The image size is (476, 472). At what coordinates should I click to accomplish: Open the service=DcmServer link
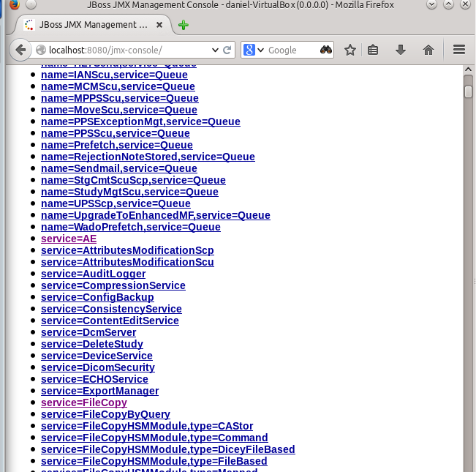(88, 332)
